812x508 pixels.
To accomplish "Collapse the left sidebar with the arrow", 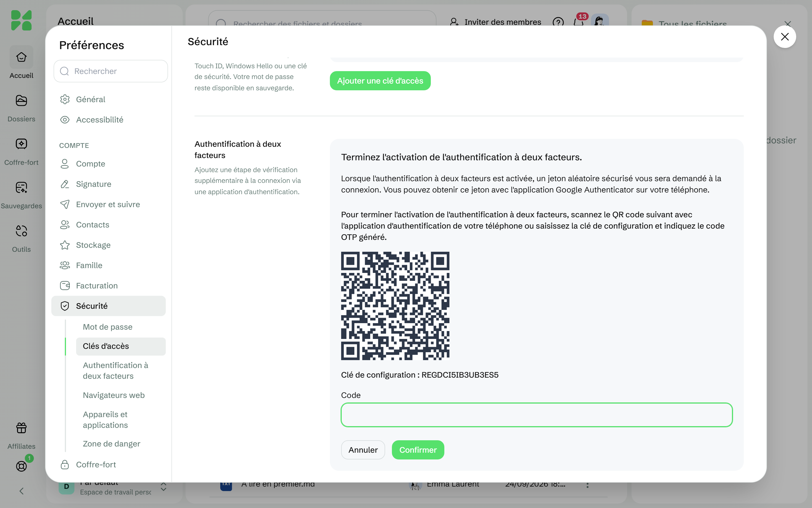I will [21, 491].
